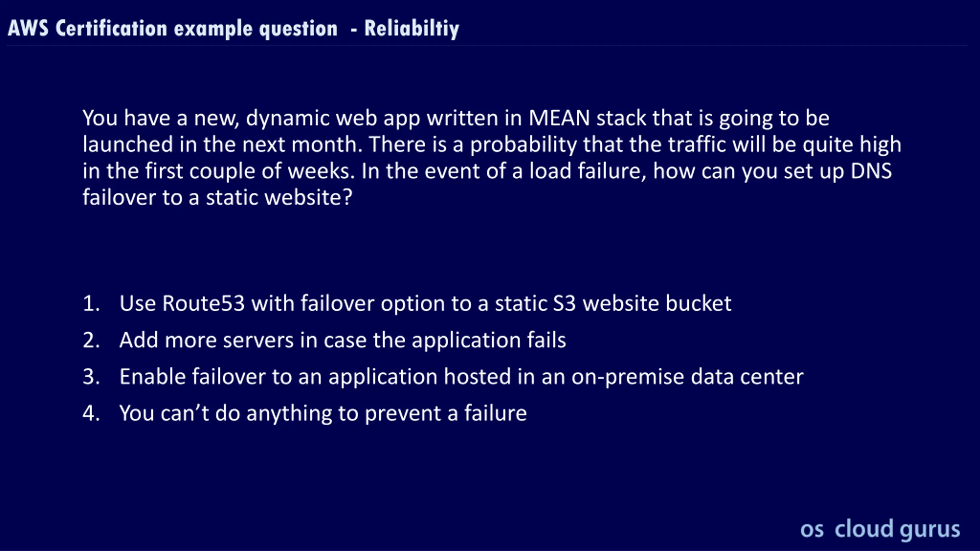Click the number 1. list marker

tap(91, 303)
